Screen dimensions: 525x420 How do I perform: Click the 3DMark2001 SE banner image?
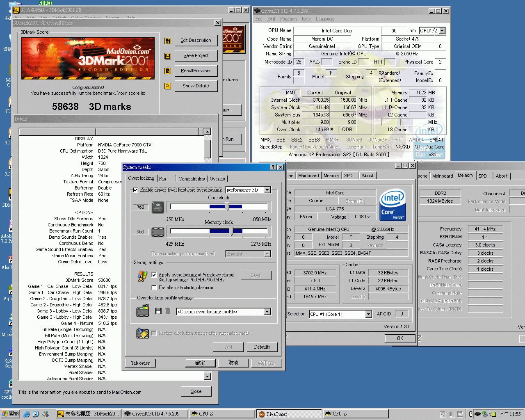[x=88, y=59]
